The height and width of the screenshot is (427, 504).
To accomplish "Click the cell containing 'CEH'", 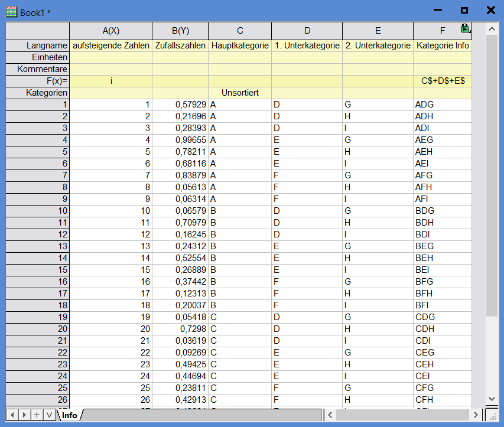I will 443,364.
